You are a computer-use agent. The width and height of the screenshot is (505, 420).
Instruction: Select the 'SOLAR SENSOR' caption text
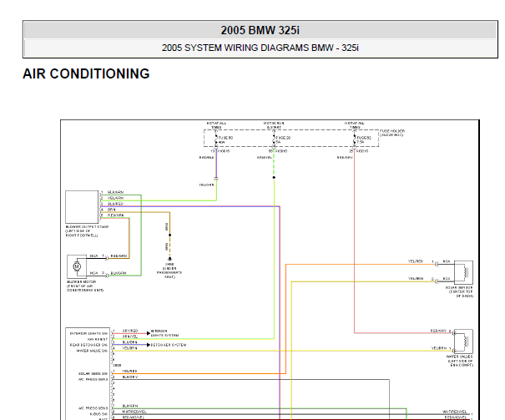459,287
